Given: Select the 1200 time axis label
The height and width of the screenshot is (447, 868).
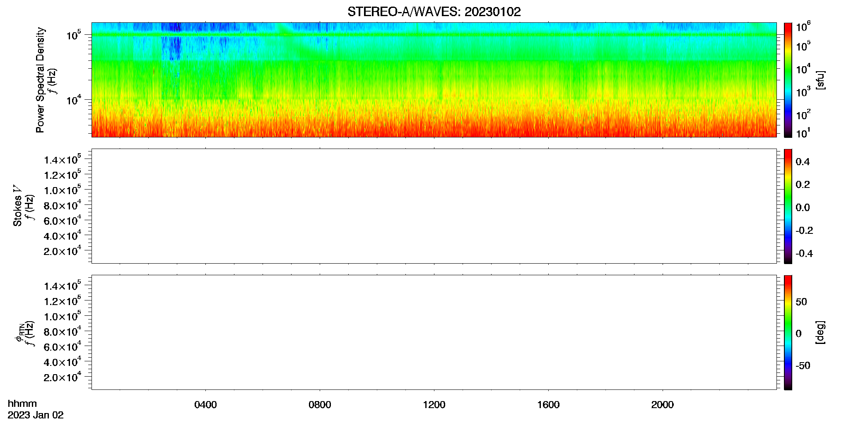Looking at the screenshot, I should (434, 405).
